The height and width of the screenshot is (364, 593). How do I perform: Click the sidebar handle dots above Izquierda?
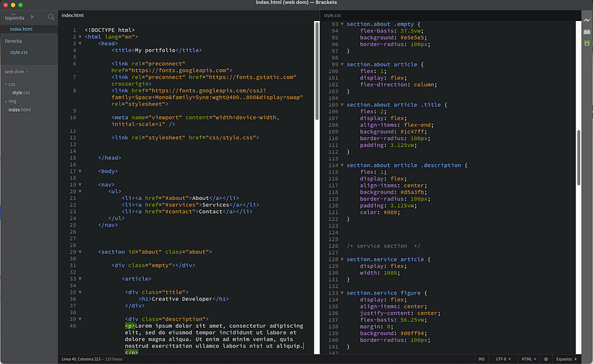13,14
